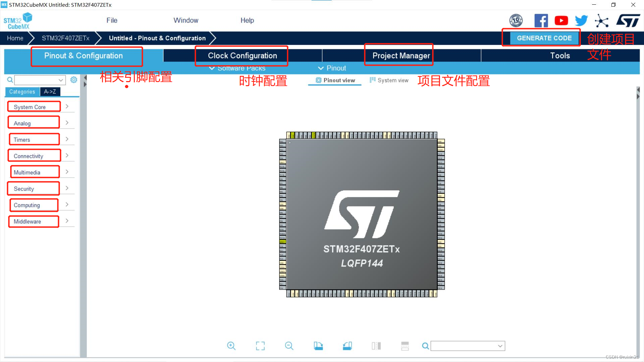Image resolution: width=644 pixels, height=362 pixels.
Task: Expand the Middleware category
Action: [67, 221]
